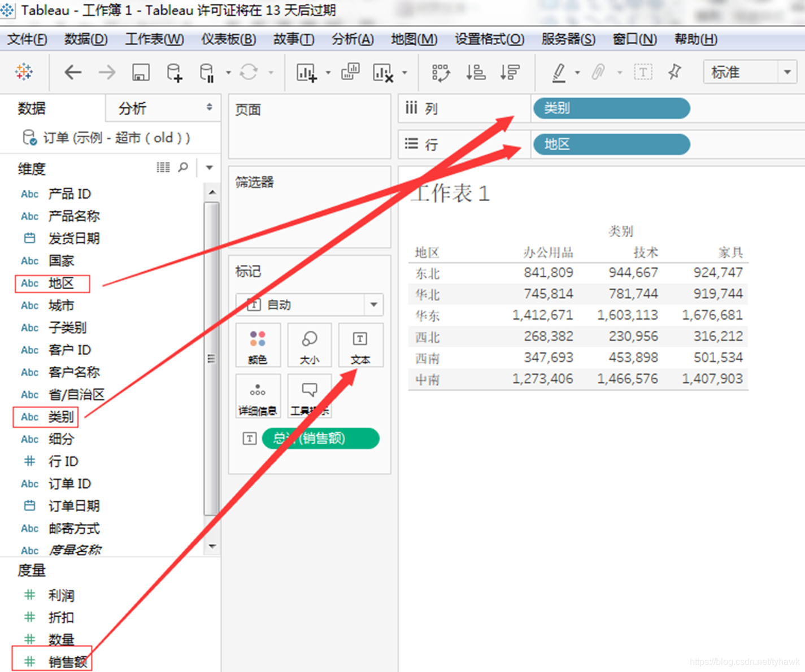The width and height of the screenshot is (805, 672).
Task: Select the 地区 pill on Rows shelf
Action: click(611, 144)
